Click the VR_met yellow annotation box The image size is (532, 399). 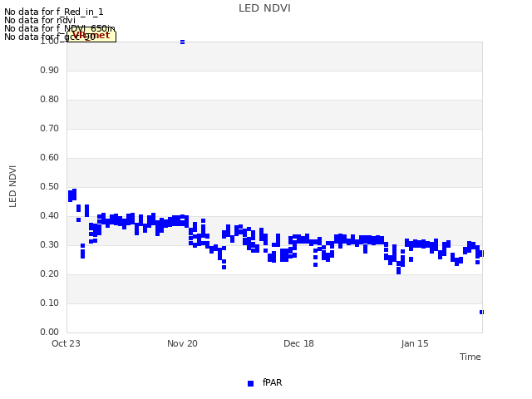[91, 36]
